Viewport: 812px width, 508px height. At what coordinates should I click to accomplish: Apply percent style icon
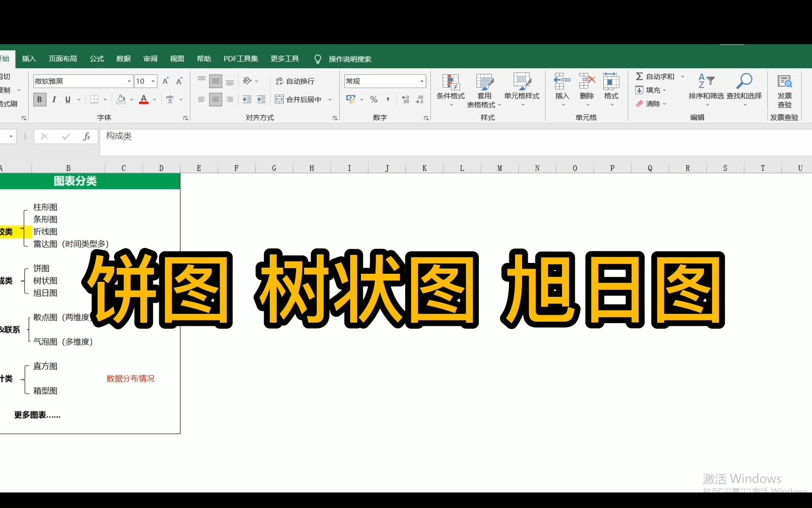[374, 99]
